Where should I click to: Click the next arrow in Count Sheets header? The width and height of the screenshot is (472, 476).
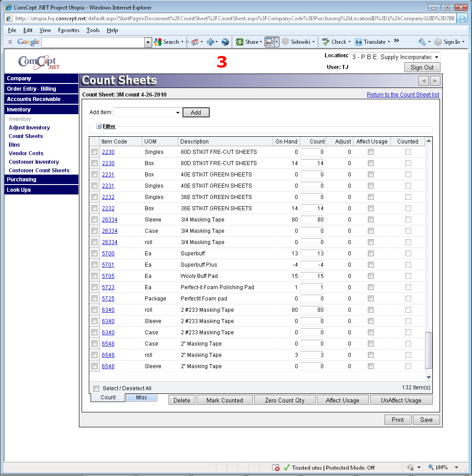tap(435, 81)
